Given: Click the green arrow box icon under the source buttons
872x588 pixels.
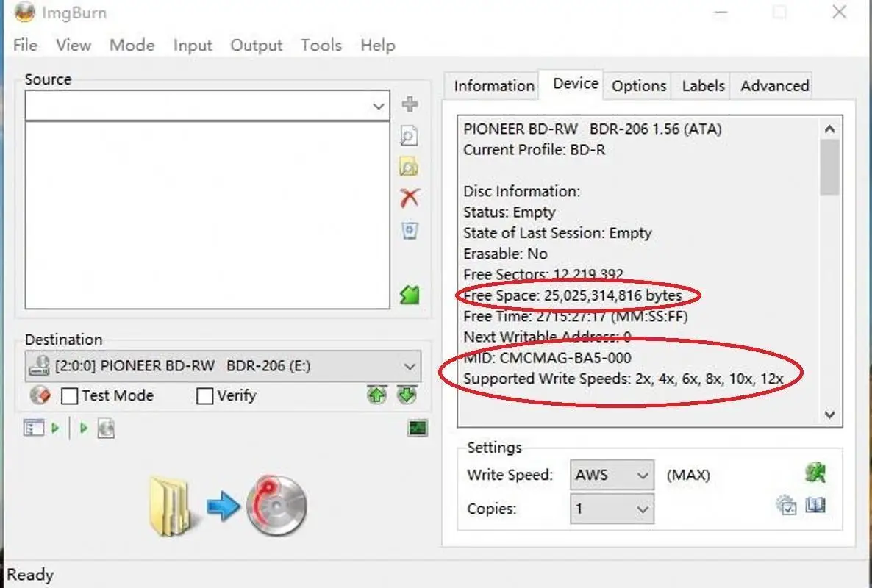Looking at the screenshot, I should pyautogui.click(x=410, y=295).
